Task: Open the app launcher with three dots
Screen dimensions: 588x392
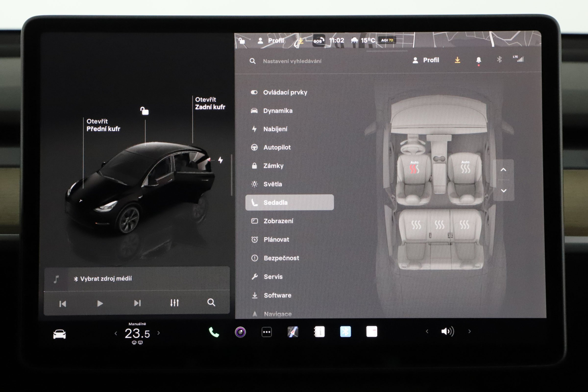Action: point(266,332)
